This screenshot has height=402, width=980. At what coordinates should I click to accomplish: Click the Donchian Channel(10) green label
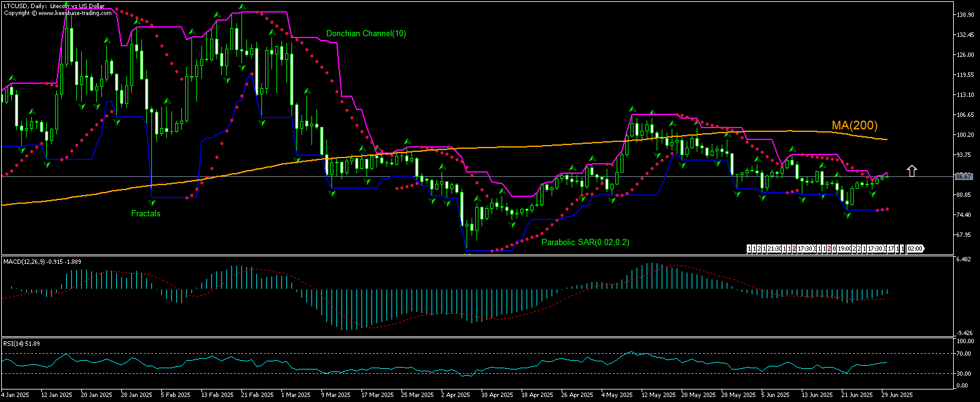tap(366, 34)
